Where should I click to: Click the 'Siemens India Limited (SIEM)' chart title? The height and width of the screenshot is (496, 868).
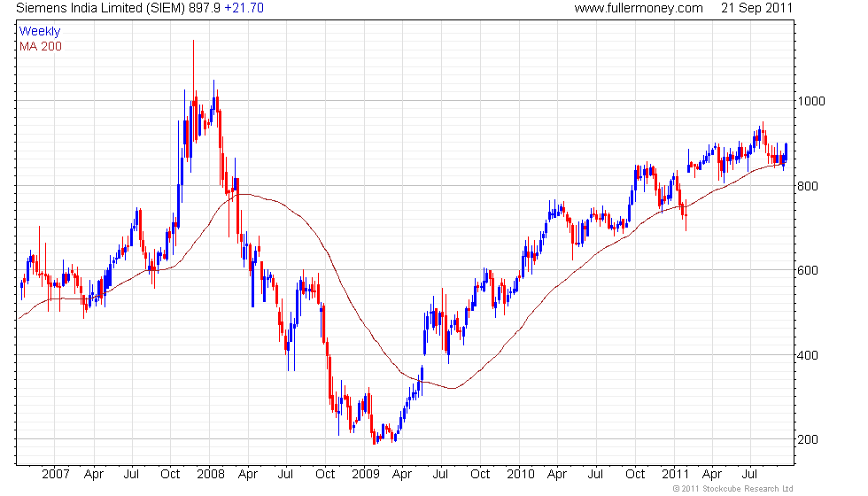click(x=100, y=8)
